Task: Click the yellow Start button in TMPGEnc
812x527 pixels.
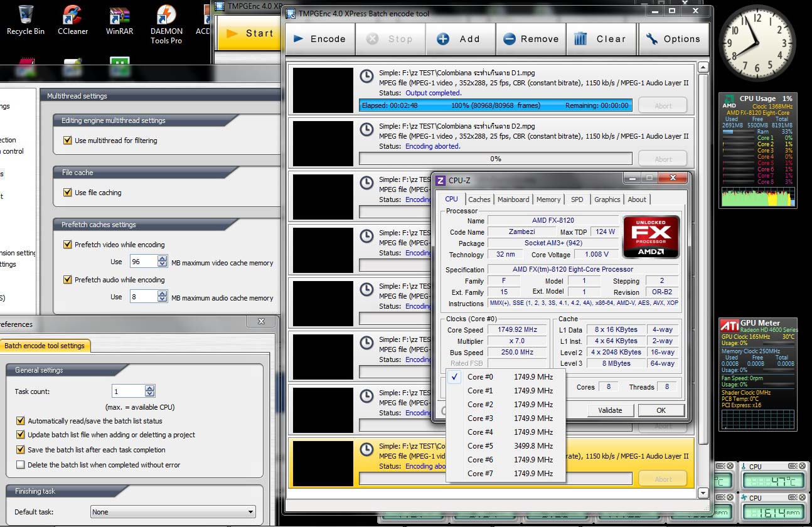Action: [x=249, y=33]
